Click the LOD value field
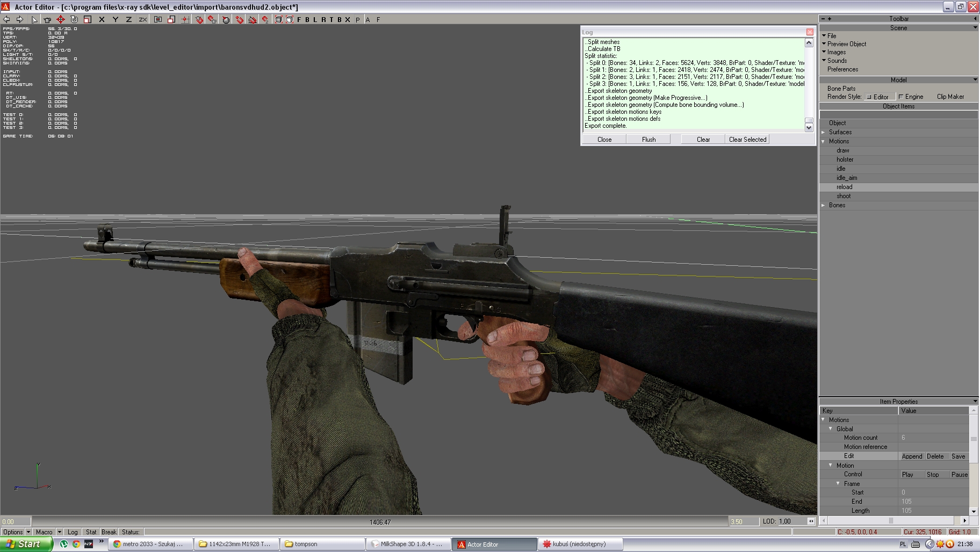 pos(792,521)
